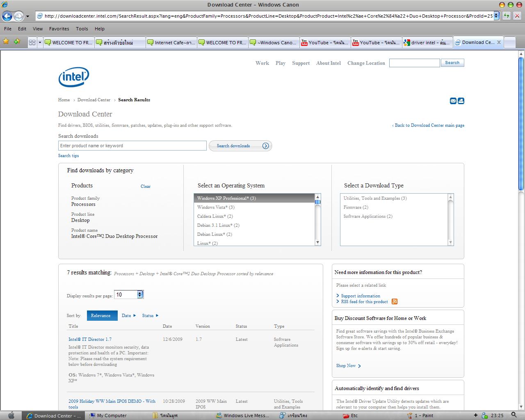This screenshot has height=420, width=525.
Task: Open the tab list dropdown arrow beside Quick Tabs
Action: 40,42
